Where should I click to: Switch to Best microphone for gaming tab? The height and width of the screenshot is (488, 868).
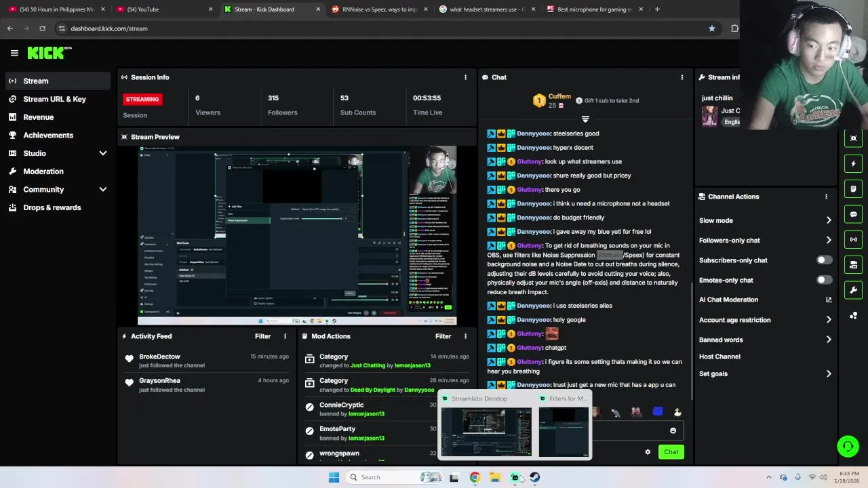(x=594, y=9)
